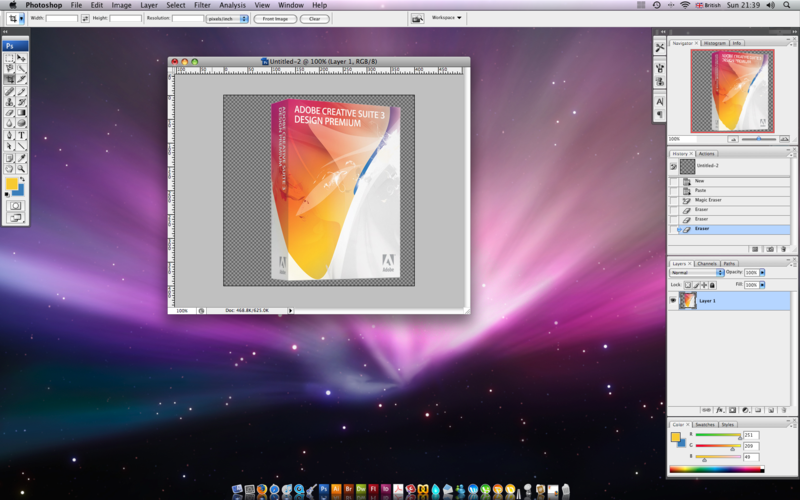The width and height of the screenshot is (800, 500).
Task: Open the Crop tool preset picker arrow
Action: 21,19
